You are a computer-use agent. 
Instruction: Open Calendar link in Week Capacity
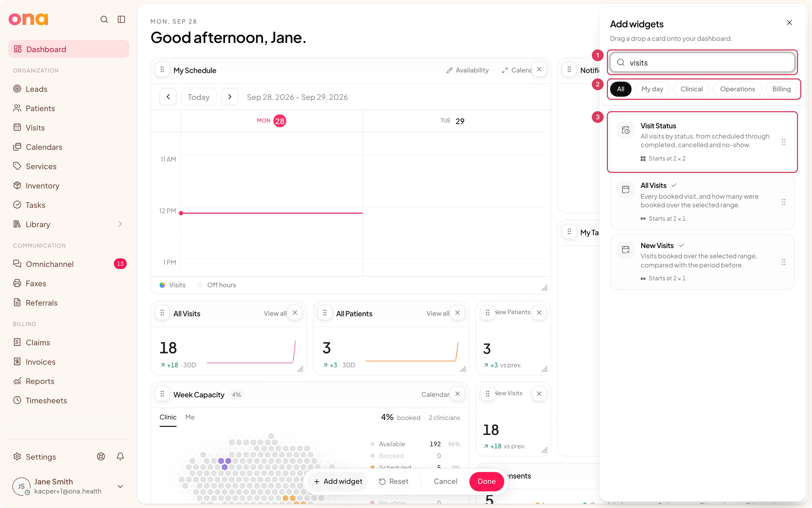coord(435,394)
